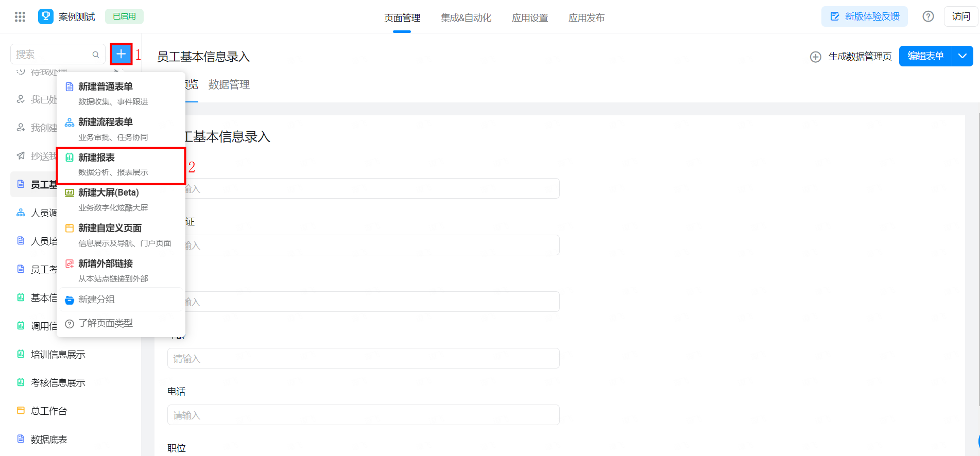Switch to the 集成&自动化 tab
This screenshot has width=980, height=456.
click(466, 18)
